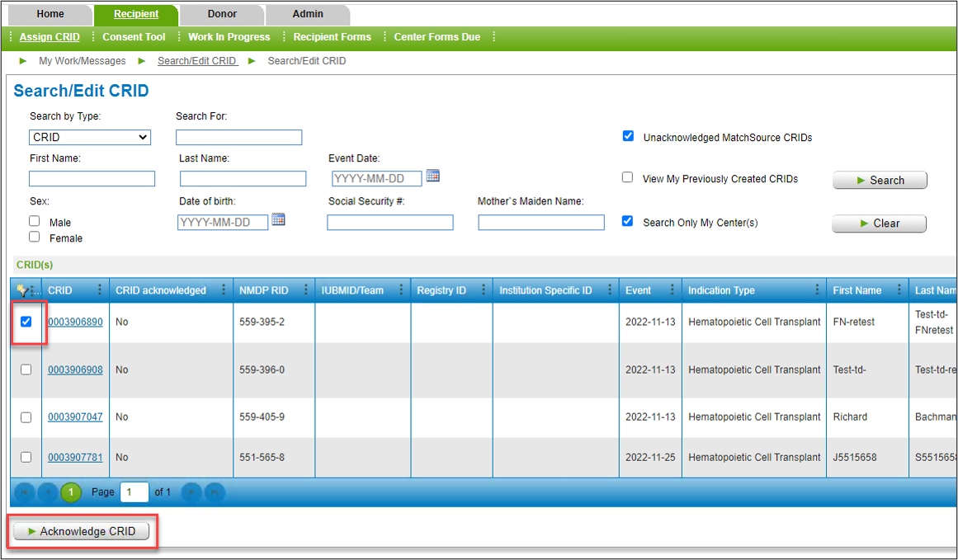Check the Male sex checkbox

point(34,220)
